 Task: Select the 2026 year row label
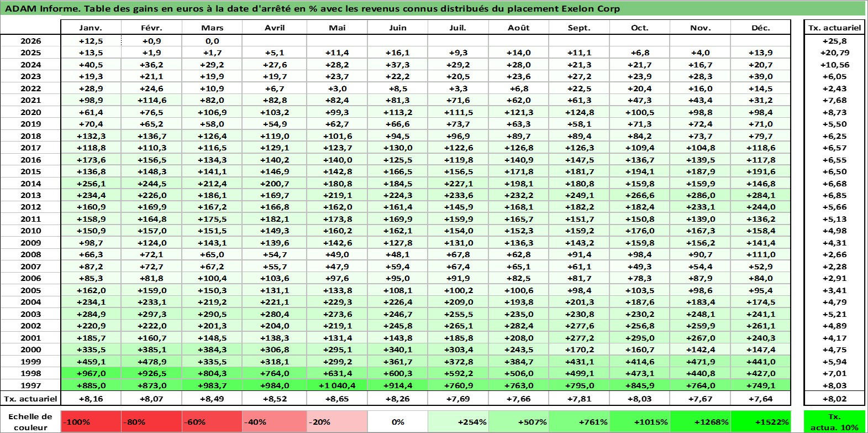point(31,41)
